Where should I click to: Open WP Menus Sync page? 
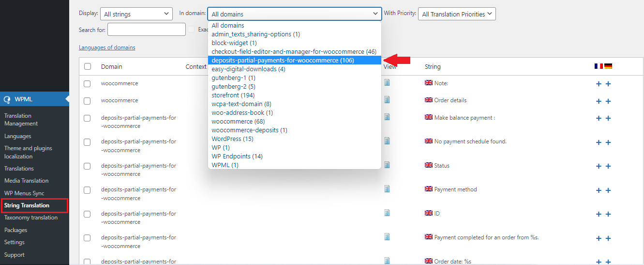tap(24, 193)
